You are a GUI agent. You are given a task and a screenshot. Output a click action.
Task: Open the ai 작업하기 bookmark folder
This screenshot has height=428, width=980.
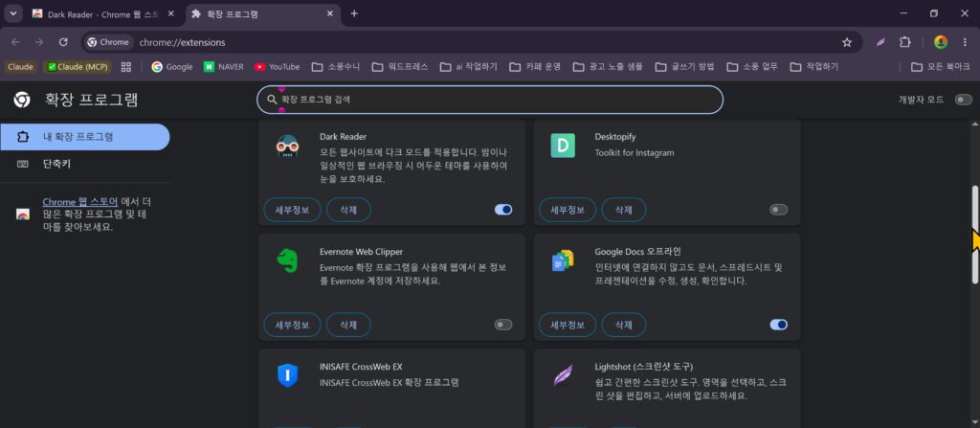(x=469, y=66)
